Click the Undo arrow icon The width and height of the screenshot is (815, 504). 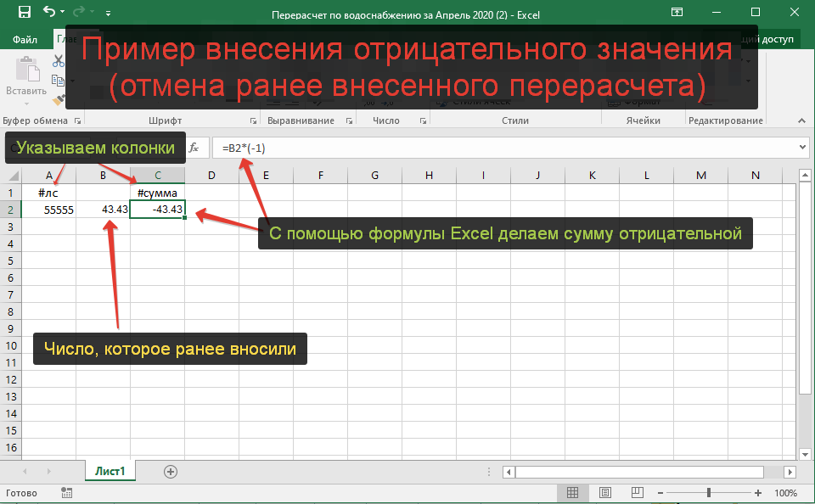[x=48, y=13]
